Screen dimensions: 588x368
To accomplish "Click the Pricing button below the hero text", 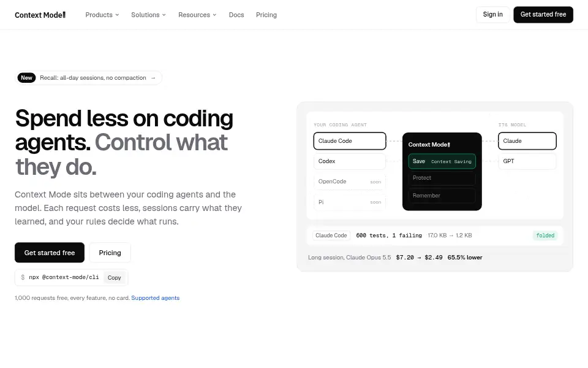I will (110, 253).
